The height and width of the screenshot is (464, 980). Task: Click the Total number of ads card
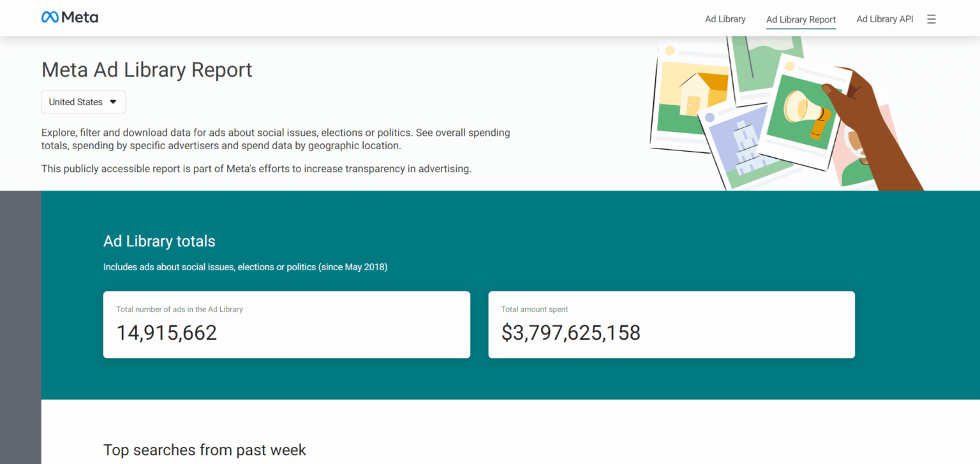point(286,324)
